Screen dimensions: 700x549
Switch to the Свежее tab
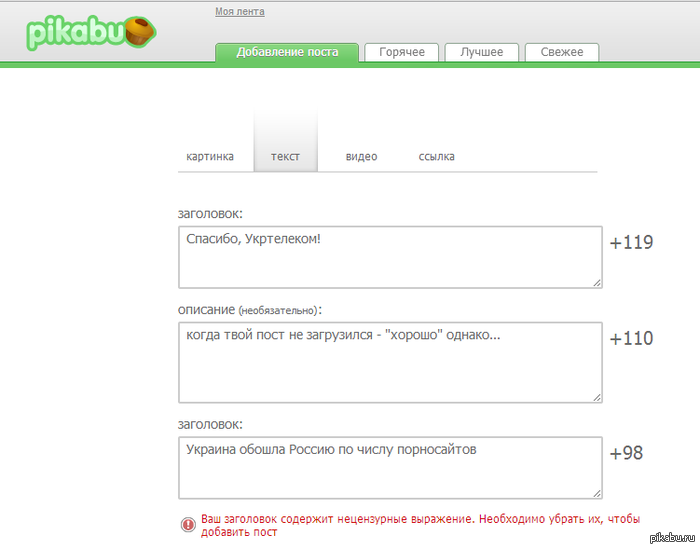tap(562, 52)
